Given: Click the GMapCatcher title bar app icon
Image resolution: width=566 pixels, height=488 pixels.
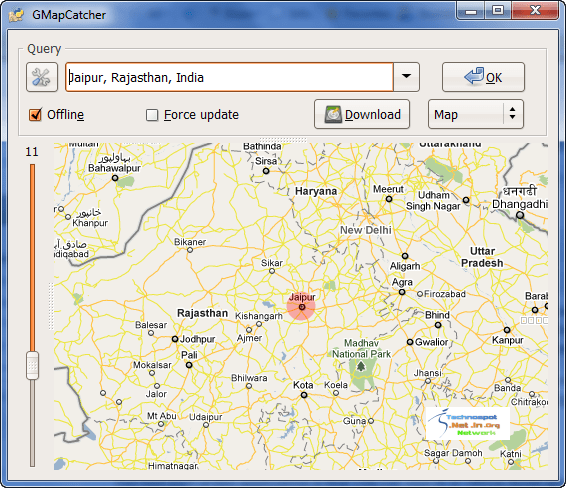Looking at the screenshot, I should coord(16,15).
